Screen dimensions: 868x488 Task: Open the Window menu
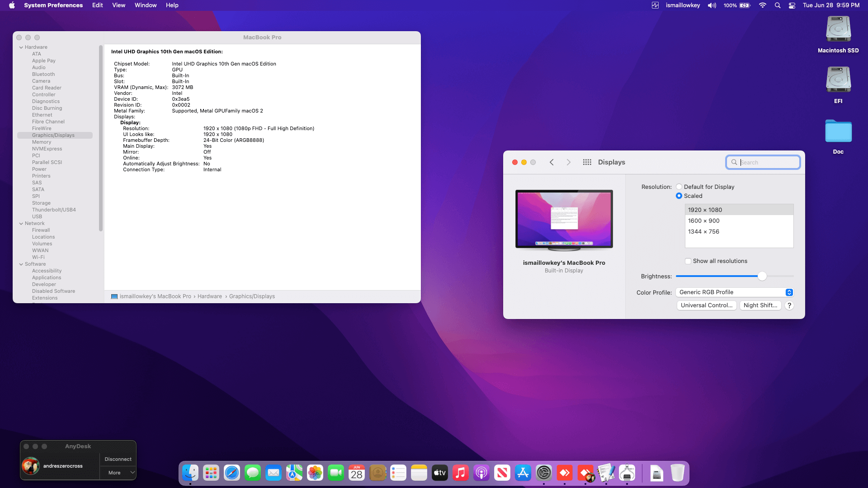(146, 5)
